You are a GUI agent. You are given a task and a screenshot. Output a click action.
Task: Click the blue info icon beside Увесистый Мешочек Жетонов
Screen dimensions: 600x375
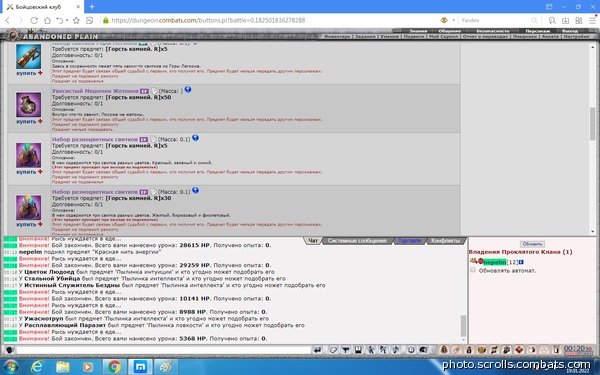(x=188, y=90)
